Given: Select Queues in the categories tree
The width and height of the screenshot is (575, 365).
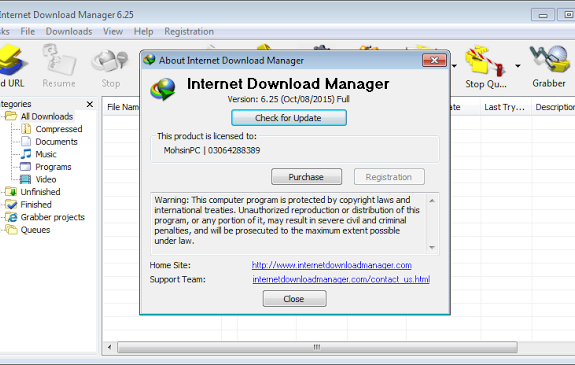Looking at the screenshot, I should pyautogui.click(x=35, y=230).
